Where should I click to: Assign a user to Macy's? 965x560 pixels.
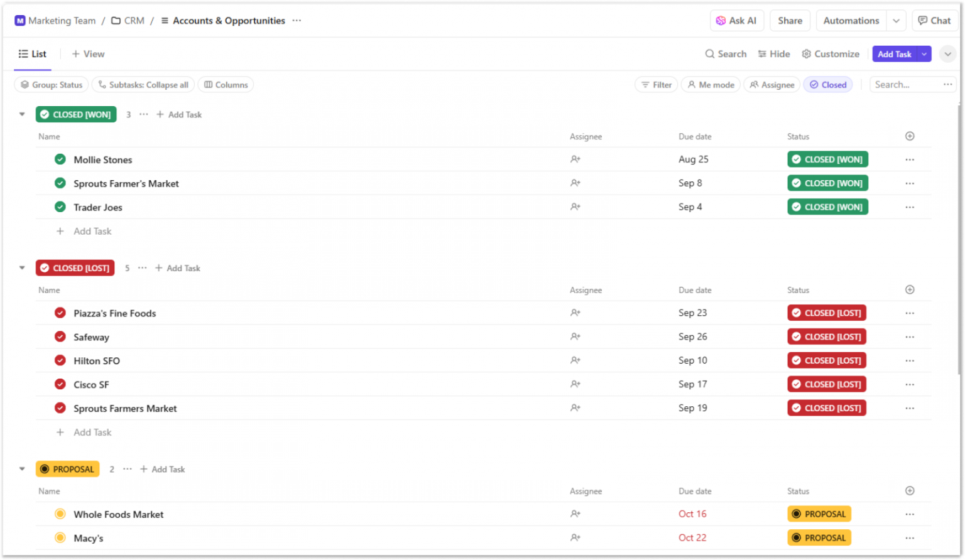[575, 538]
